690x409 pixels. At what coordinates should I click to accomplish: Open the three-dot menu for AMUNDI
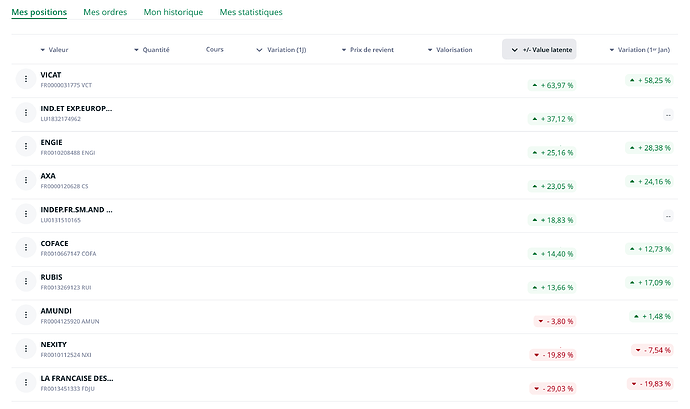click(x=26, y=315)
